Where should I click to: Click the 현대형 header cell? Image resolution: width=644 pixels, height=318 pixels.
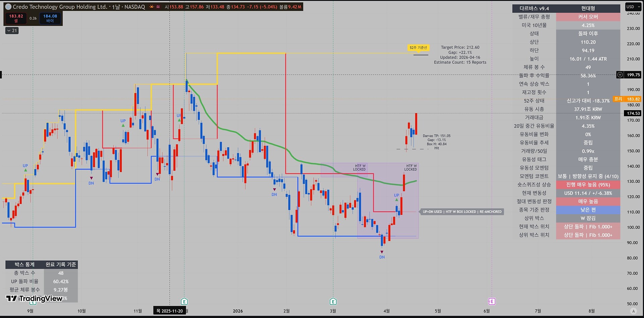[588, 8]
